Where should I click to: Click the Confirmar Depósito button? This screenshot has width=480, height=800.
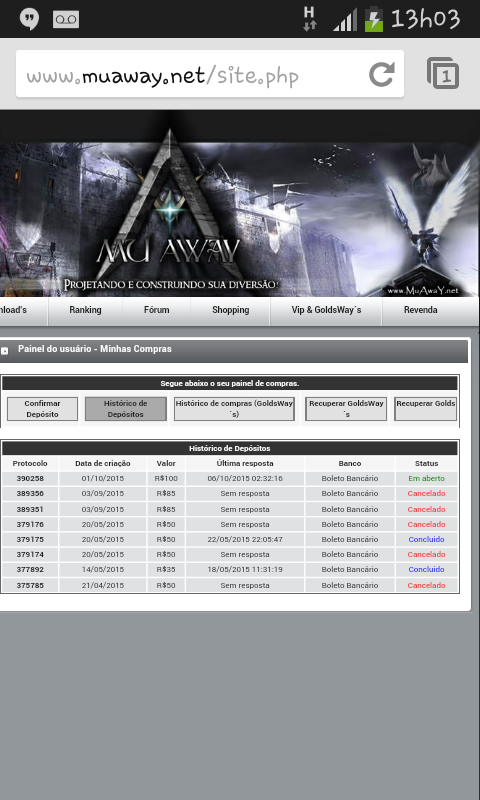pos(42,409)
